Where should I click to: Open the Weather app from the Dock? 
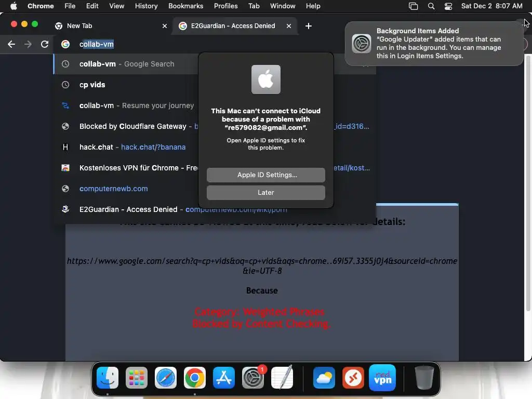(x=324, y=378)
